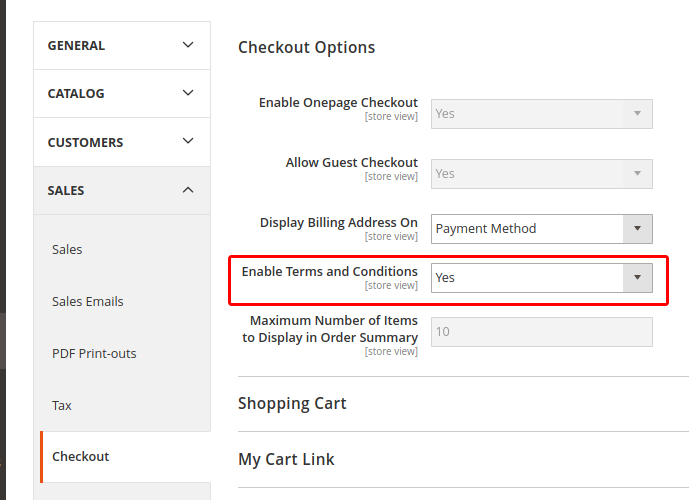Image resolution: width=689 pixels, height=500 pixels.
Task: Click the Display Billing Address On label
Action: (338, 222)
